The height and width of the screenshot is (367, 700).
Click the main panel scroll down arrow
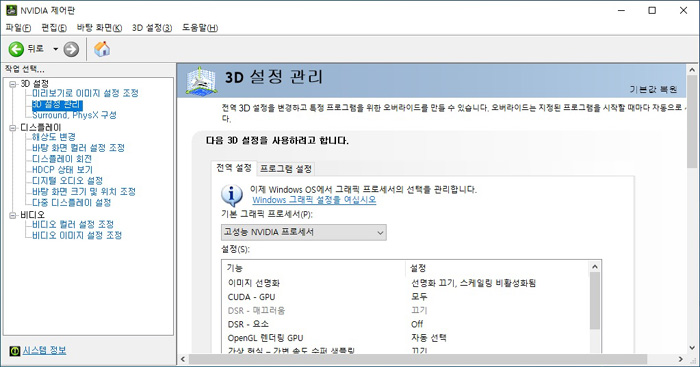click(692, 348)
